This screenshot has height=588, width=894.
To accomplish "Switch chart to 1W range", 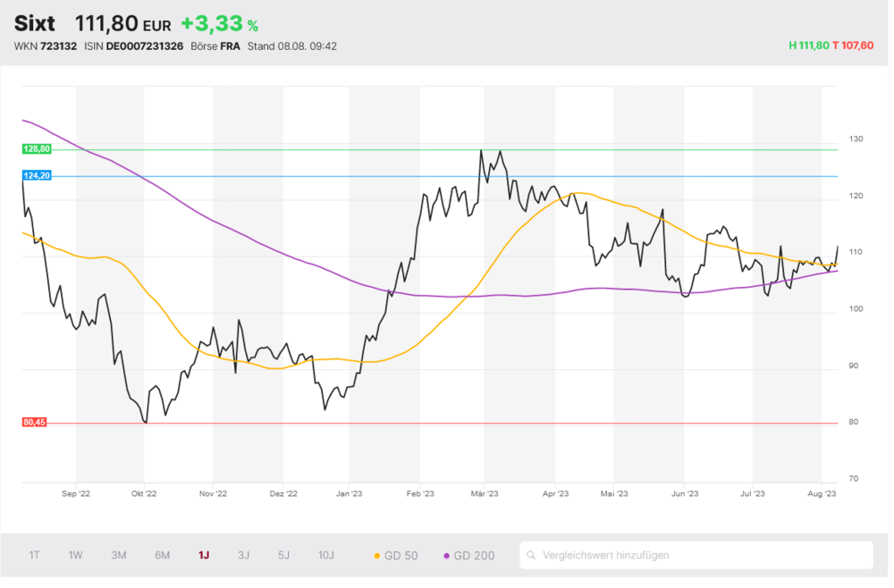I will click(76, 555).
